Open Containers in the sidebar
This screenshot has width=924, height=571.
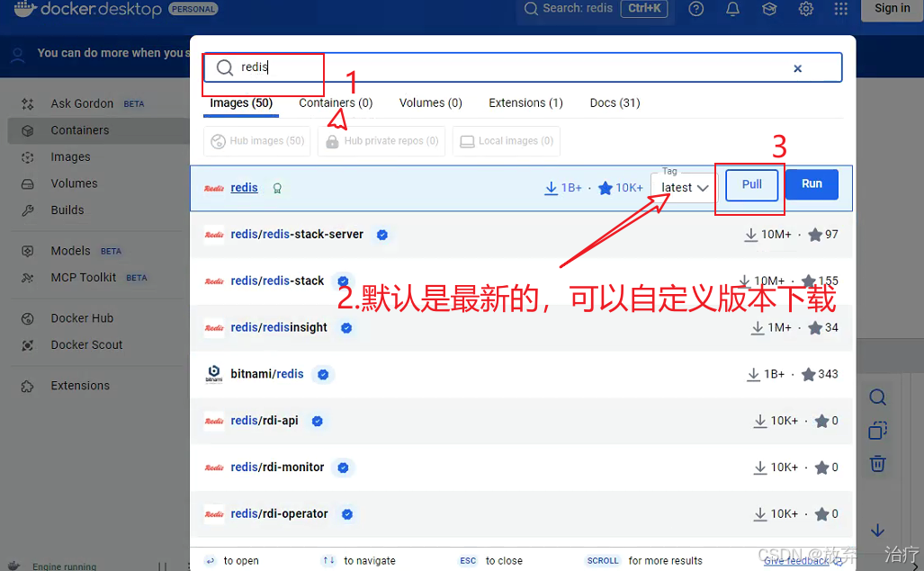(x=98, y=130)
